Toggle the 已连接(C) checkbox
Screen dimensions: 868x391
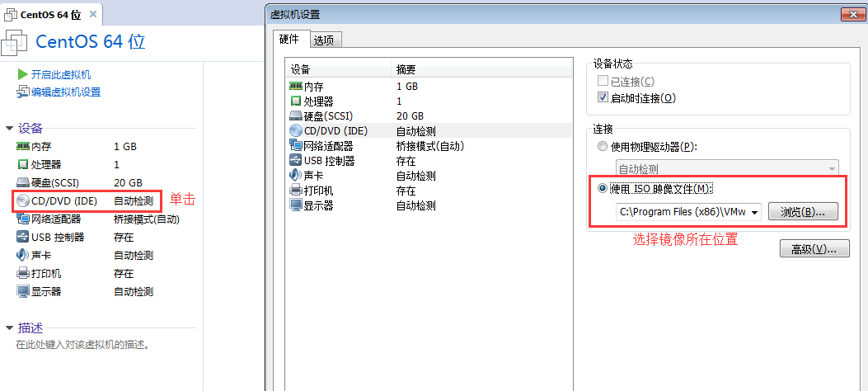pyautogui.click(x=603, y=82)
